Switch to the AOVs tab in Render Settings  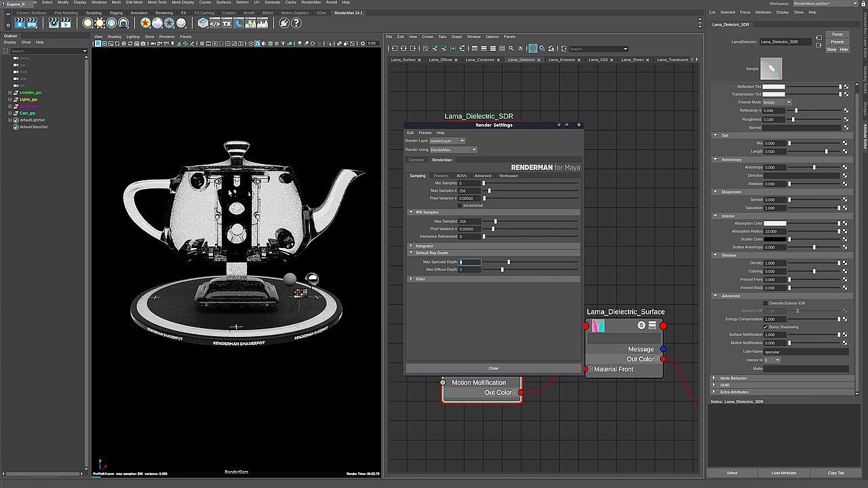pos(461,176)
